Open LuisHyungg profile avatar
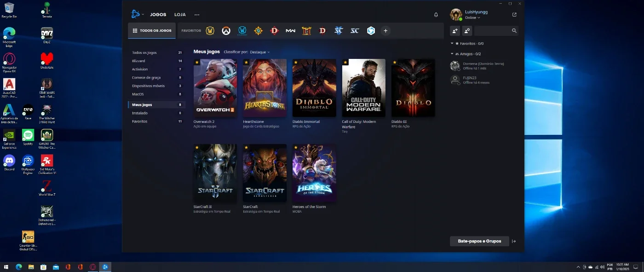Screen dimensions: 644x272 click(x=456, y=15)
